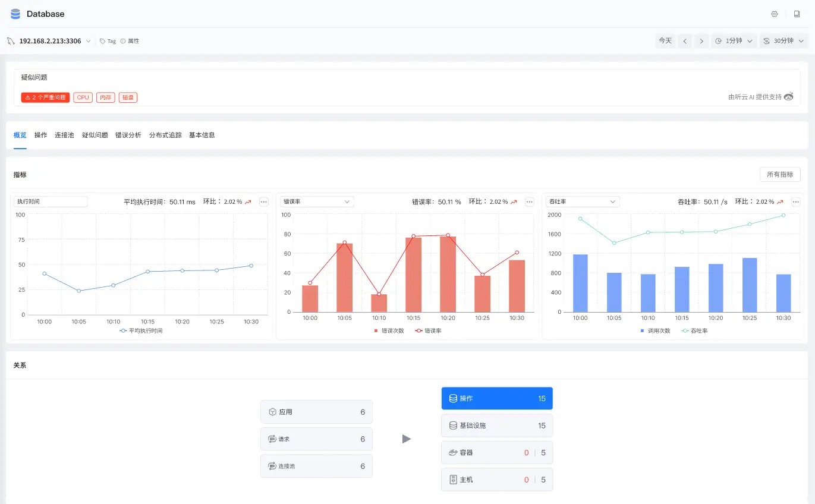Switch to the 错误分析 tab
The height and width of the screenshot is (504, 815).
[128, 135]
